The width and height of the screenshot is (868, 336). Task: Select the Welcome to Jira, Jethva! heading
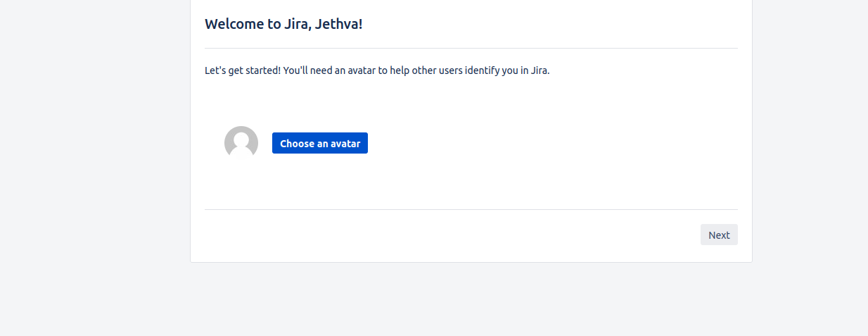click(x=283, y=24)
